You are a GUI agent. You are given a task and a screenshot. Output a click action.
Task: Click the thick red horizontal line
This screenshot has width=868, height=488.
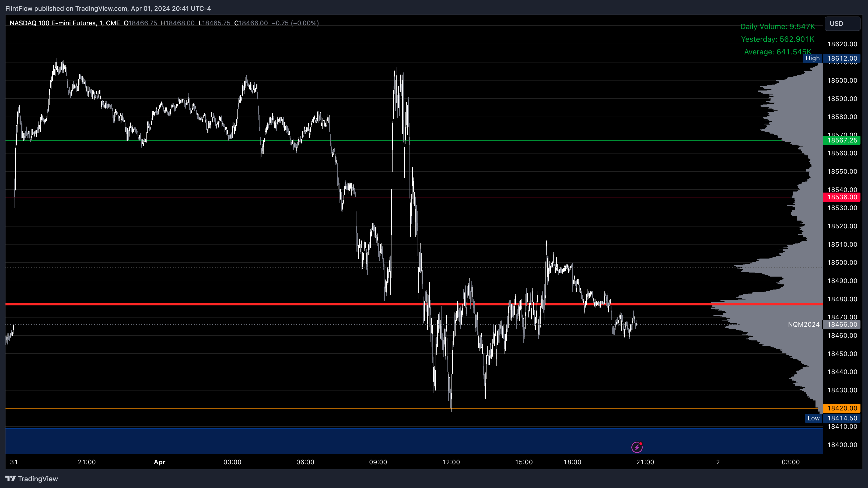pos(414,304)
